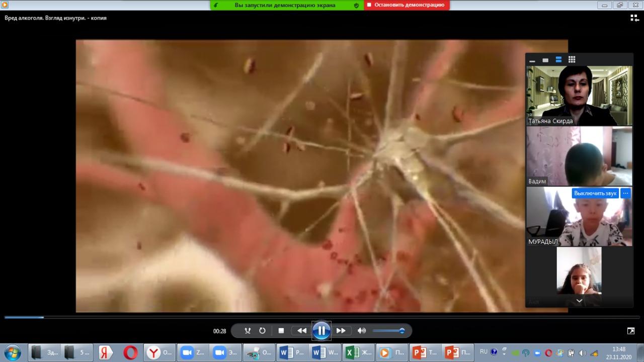Viewport: 644px width, 362px height.
Task: Hide the thumbnail video panel
Action: click(532, 60)
